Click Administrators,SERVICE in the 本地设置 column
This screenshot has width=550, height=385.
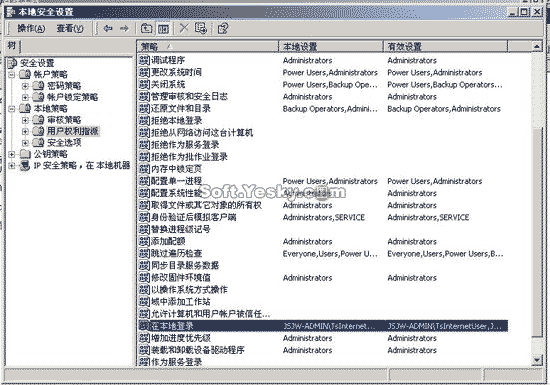[324, 217]
